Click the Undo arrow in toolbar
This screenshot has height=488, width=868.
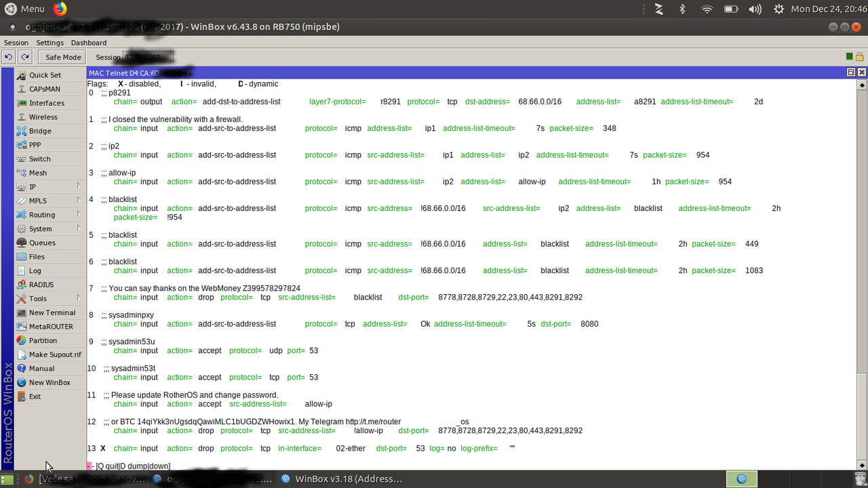[8, 57]
